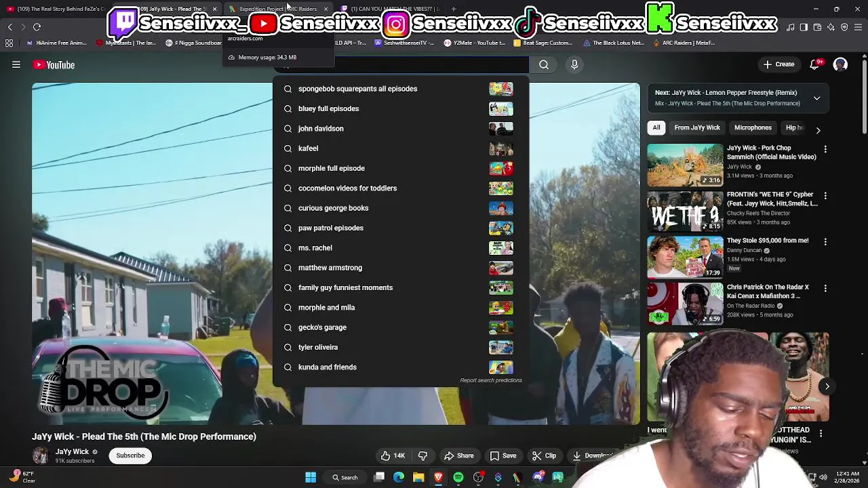Click the magnifier search button in YouTube header
The image size is (868, 488).
pyautogui.click(x=544, y=65)
